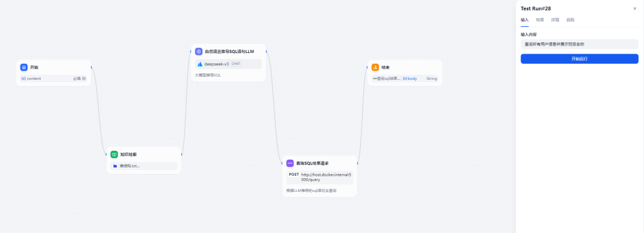Click the input handle of 查询SQL结果请求 node

pyautogui.click(x=282, y=163)
